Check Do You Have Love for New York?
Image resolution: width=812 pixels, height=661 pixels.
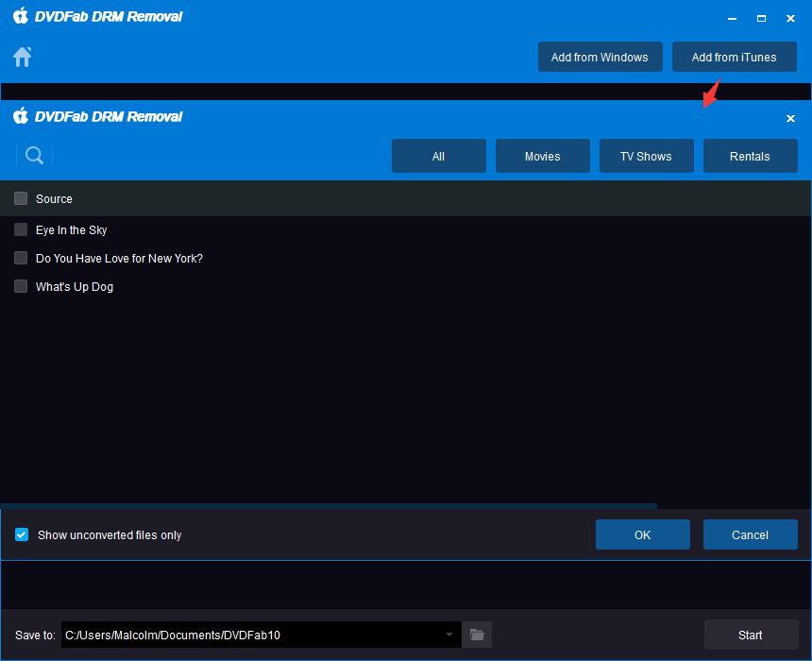[x=21, y=258]
